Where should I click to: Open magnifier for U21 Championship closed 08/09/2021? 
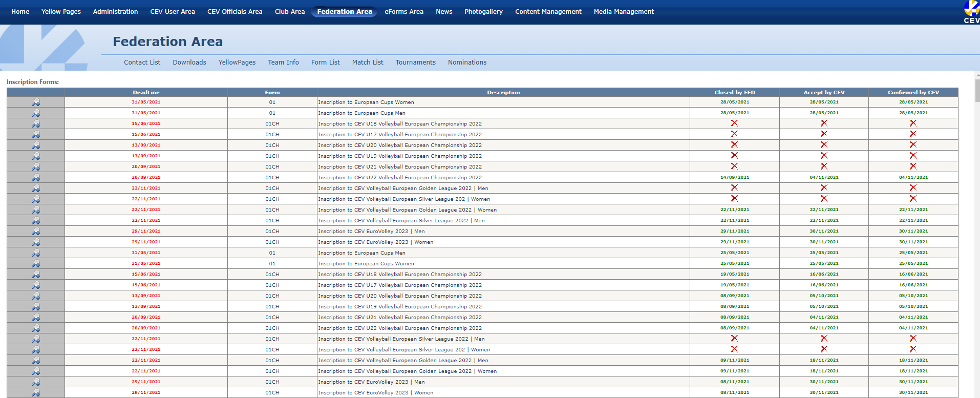(36, 317)
